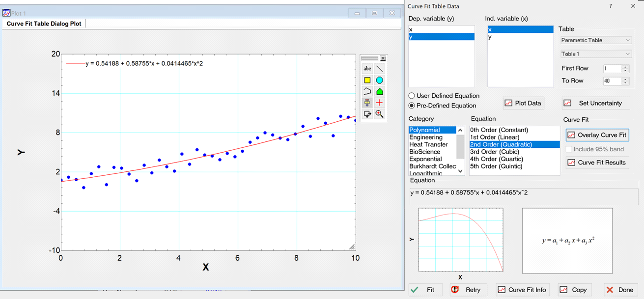The image size is (644, 299).
Task: Choose the green filled polygon tool
Action: coord(379,91)
